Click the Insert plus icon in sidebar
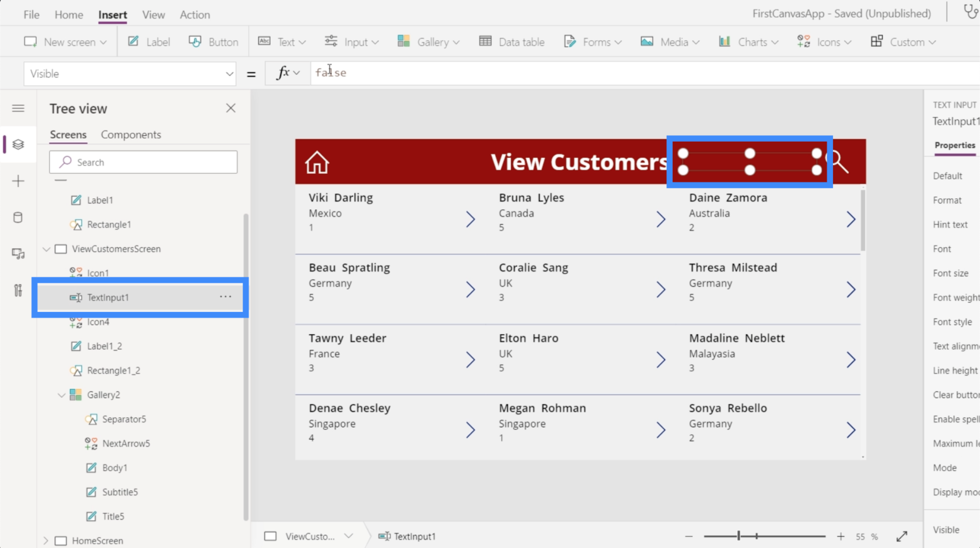The width and height of the screenshot is (980, 548). pos(18,181)
